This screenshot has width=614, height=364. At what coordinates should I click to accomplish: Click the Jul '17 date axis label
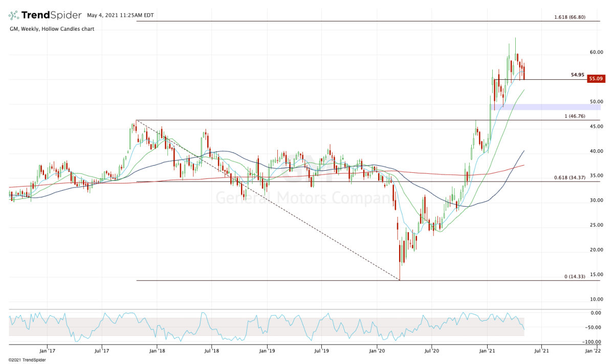tap(102, 351)
